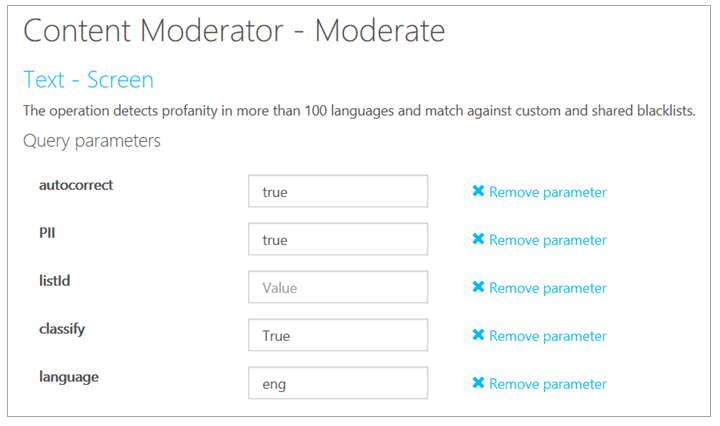Screen dimensions: 720x426
Task: Click the autocorrect parameter label
Action: pos(78,185)
